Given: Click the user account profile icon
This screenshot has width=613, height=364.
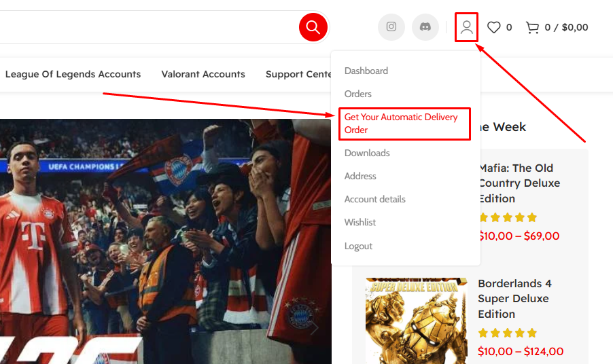Looking at the screenshot, I should point(466,27).
